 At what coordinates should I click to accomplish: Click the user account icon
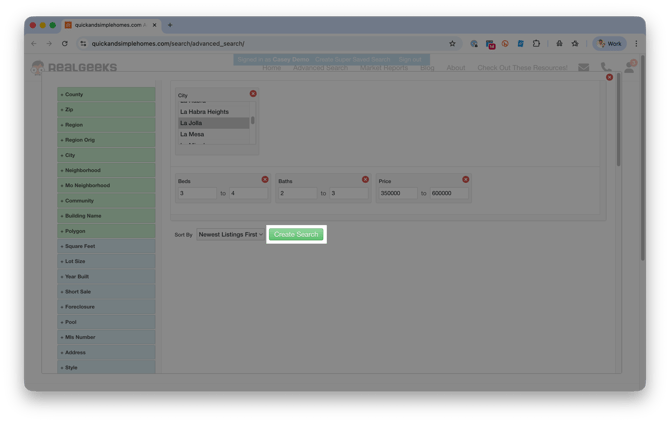[x=629, y=67]
